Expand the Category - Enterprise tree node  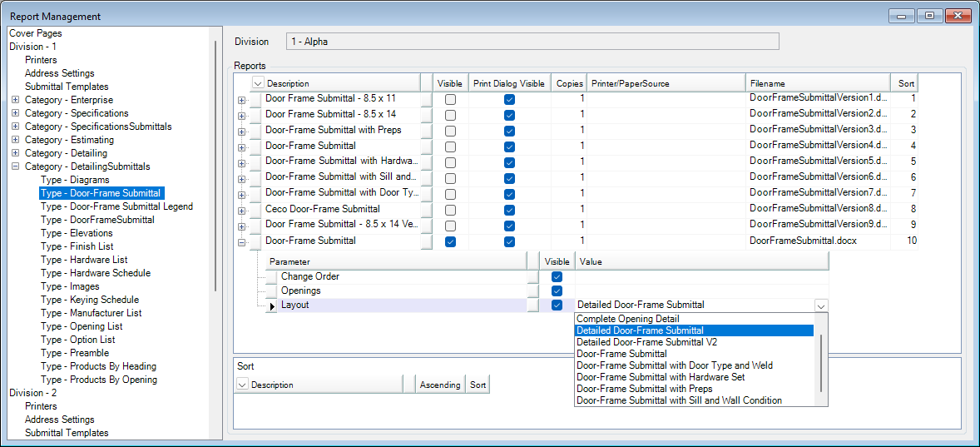(16, 100)
